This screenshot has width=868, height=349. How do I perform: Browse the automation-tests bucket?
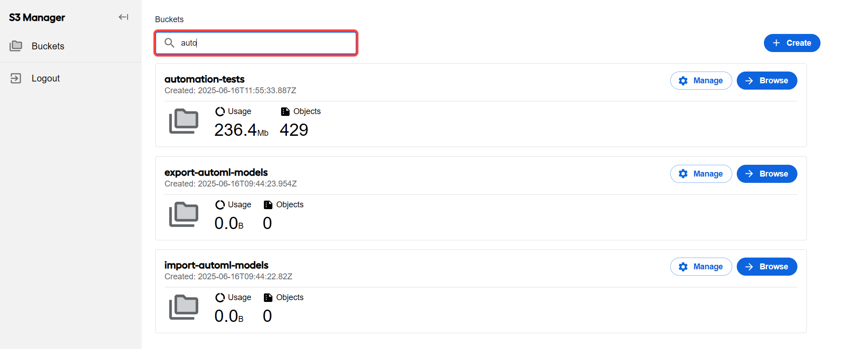(x=767, y=81)
